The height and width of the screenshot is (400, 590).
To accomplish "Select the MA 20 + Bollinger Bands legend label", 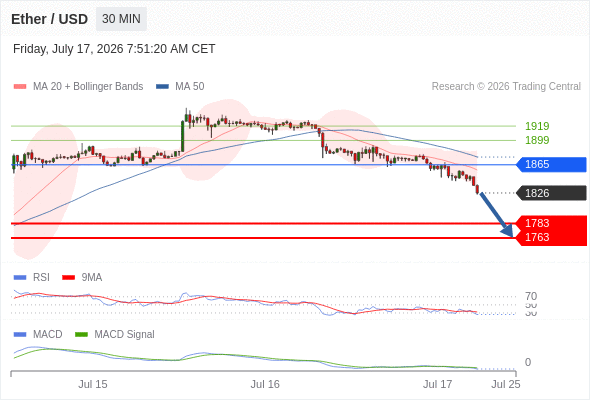I will pos(88,87).
